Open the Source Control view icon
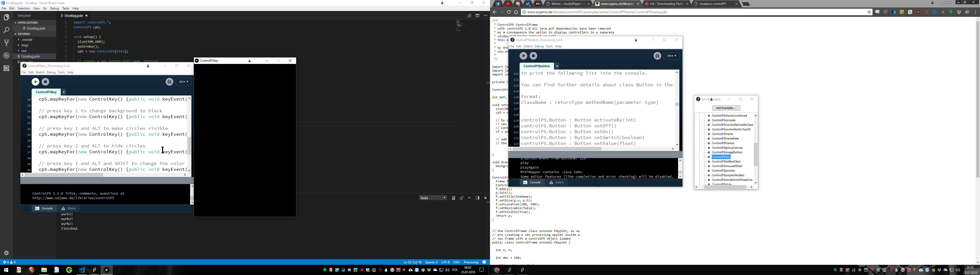The image size is (980, 275). (6, 43)
